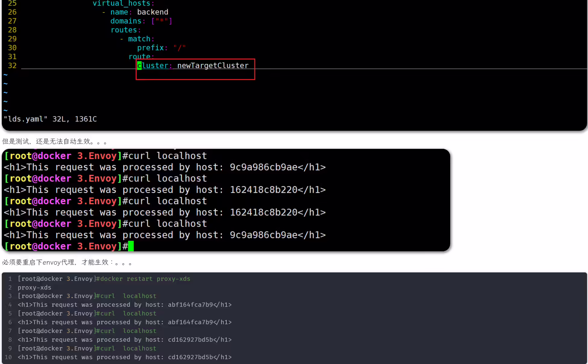This screenshot has height=364, width=588.
Task: Click the first 162418c8b220 host response line
Action: click(165, 190)
